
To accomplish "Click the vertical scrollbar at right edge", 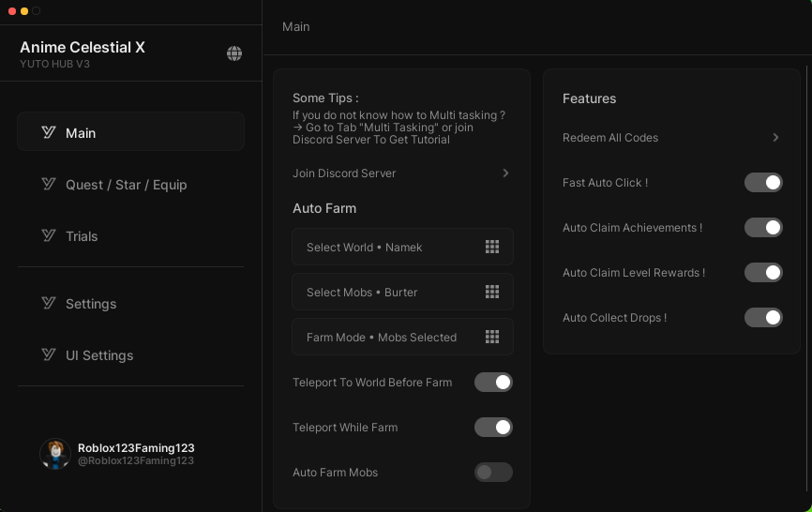I will tap(806, 278).
